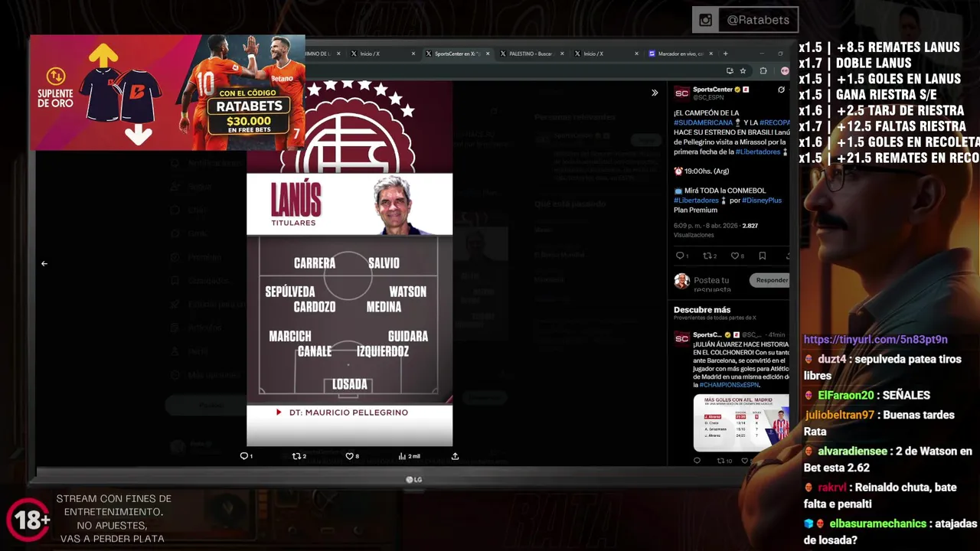980x551 pixels.
Task: Open SportsCenter profile avatar on main tweet
Action: pos(681,93)
